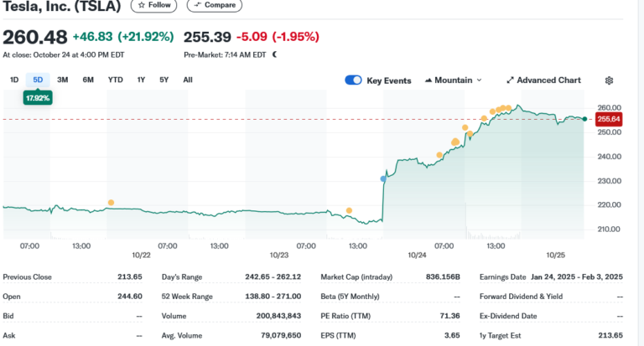
Task: Click the Tesla, Inc. (TSLA) title
Action: point(62,6)
